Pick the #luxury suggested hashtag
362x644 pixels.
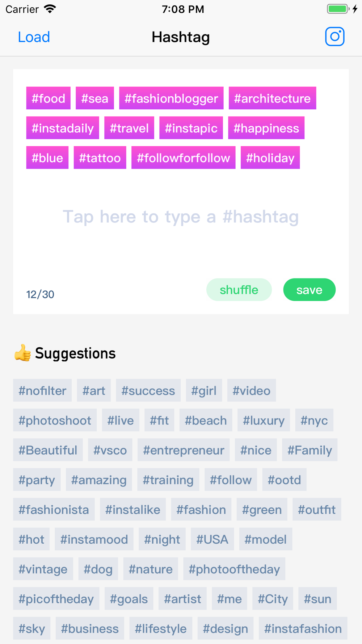[264, 420]
